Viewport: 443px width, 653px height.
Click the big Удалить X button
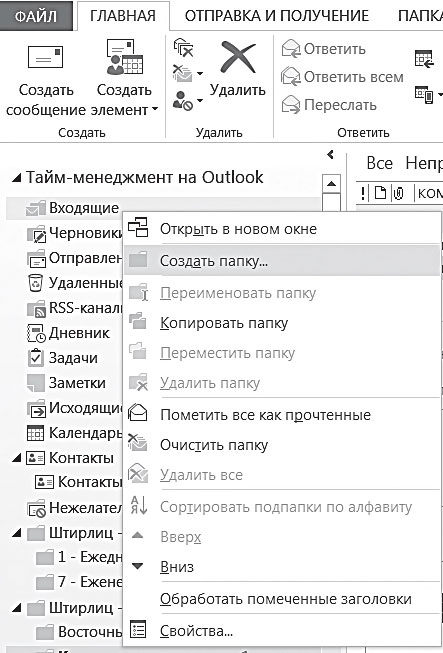pos(238,71)
